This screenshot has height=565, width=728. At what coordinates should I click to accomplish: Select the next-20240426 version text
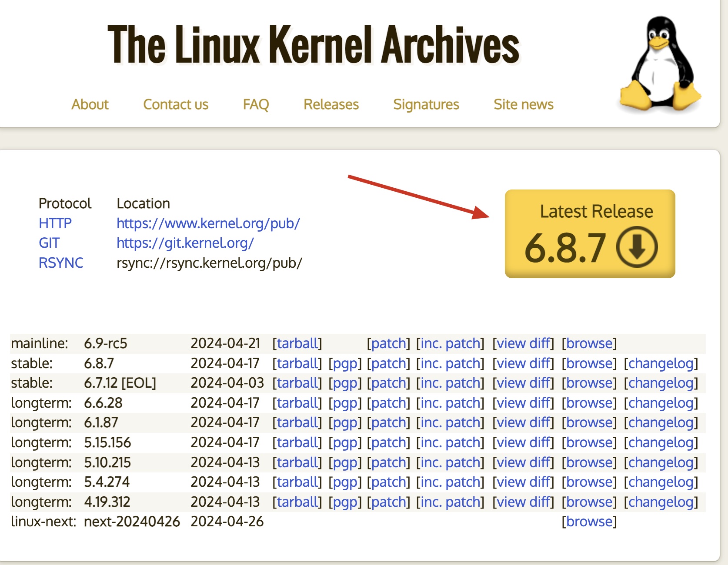pos(132,522)
